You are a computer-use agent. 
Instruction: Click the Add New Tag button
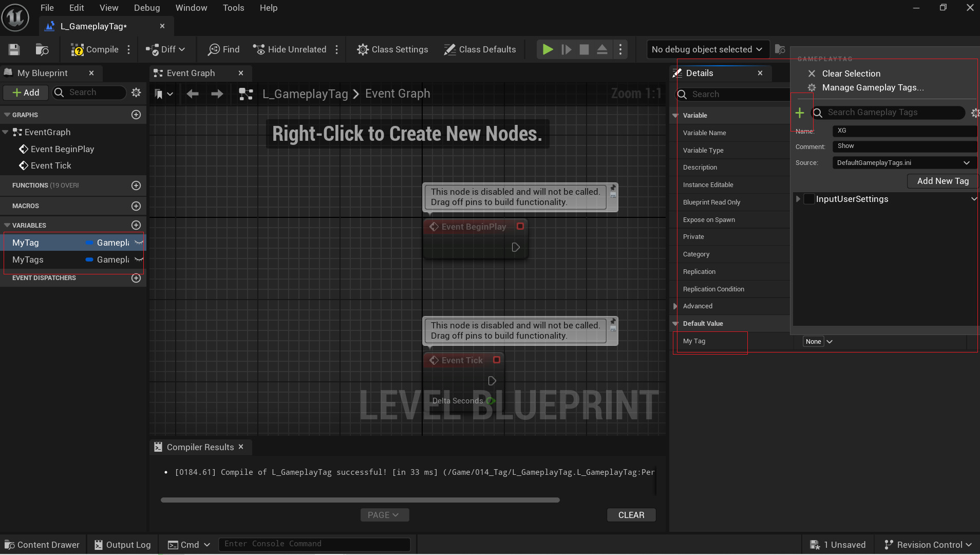943,181
